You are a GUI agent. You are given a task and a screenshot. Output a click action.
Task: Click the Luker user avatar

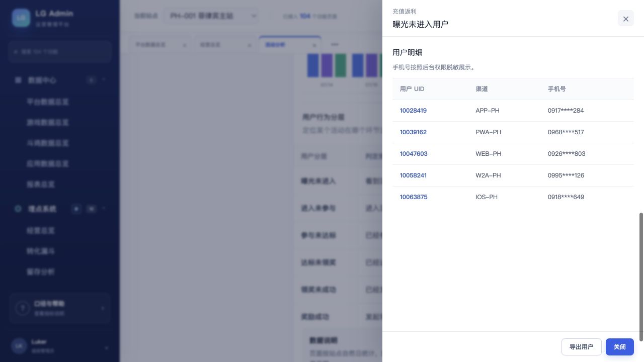(19, 346)
